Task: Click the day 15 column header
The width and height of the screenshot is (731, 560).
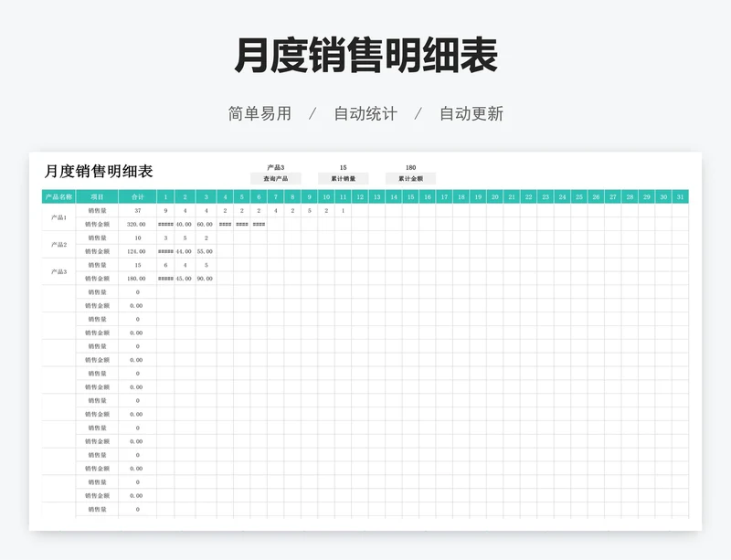Action: coord(410,196)
